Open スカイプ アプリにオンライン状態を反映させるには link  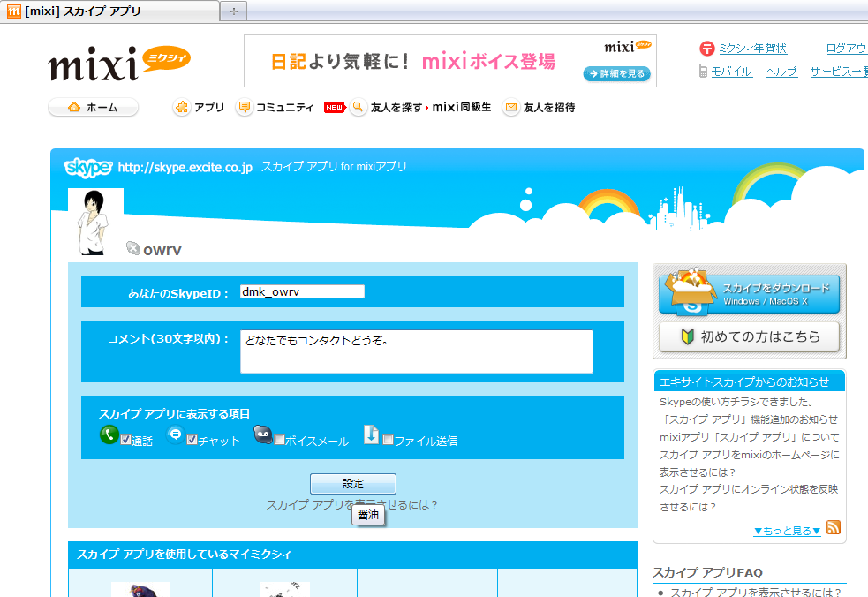(x=749, y=498)
